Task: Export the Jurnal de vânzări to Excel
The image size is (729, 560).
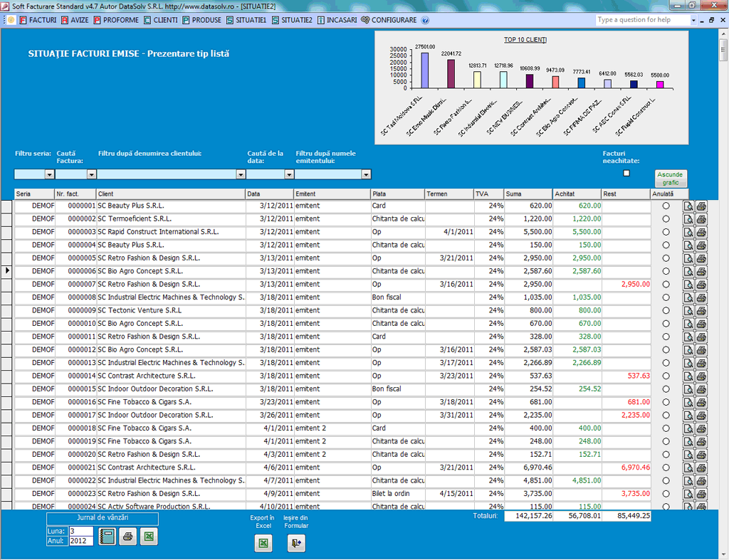Action: (149, 537)
